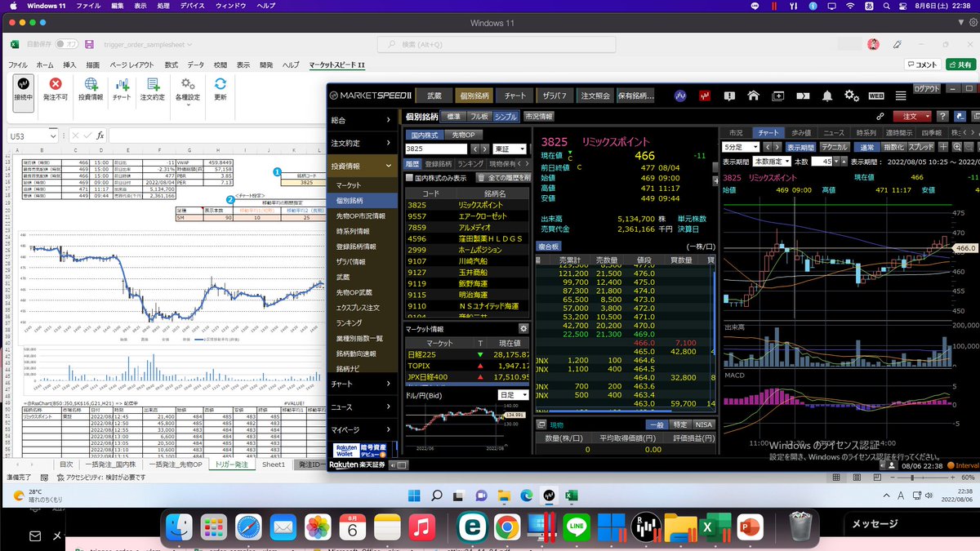Open the hamburger menu icon in Market Speed

pos(901,96)
